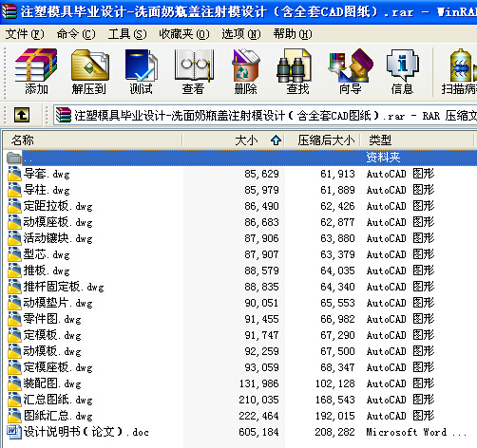Image resolution: width=477 pixels, height=448 pixels.
Task: Click the 解压到 (Extract to) toolbar icon
Action: pyautogui.click(x=90, y=65)
